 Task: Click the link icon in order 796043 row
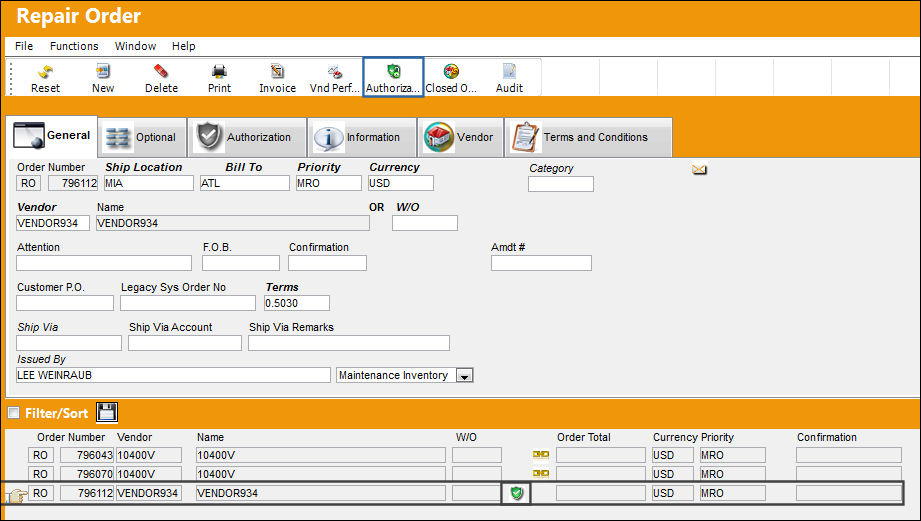click(540, 454)
